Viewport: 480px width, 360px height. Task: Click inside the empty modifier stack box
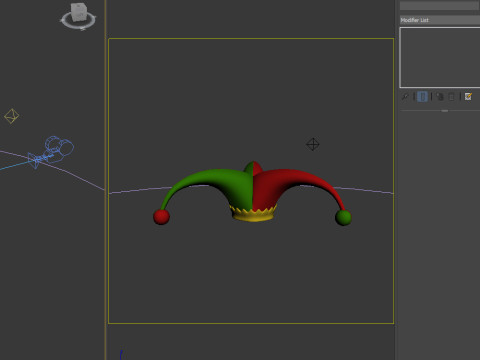[440, 57]
